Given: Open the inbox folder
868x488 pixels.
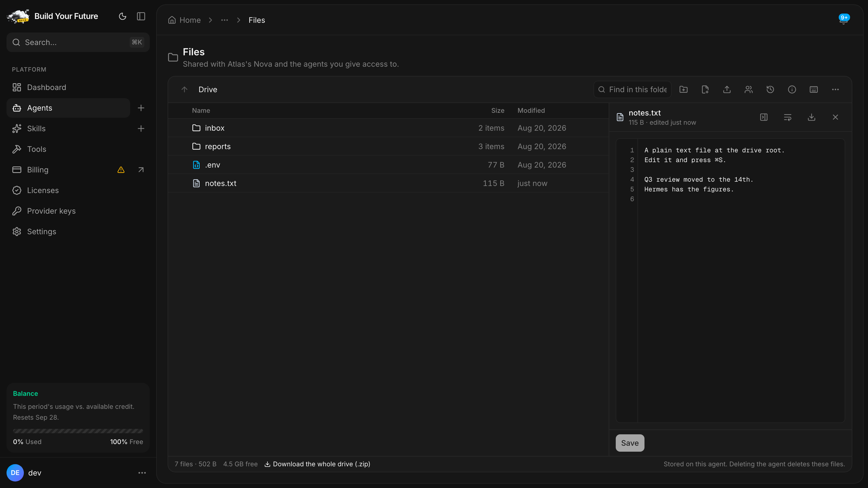Looking at the screenshot, I should coord(388,128).
